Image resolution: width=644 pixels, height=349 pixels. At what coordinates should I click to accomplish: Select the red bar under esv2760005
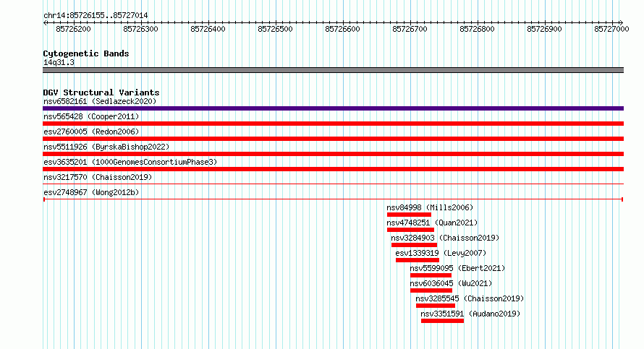(333, 139)
